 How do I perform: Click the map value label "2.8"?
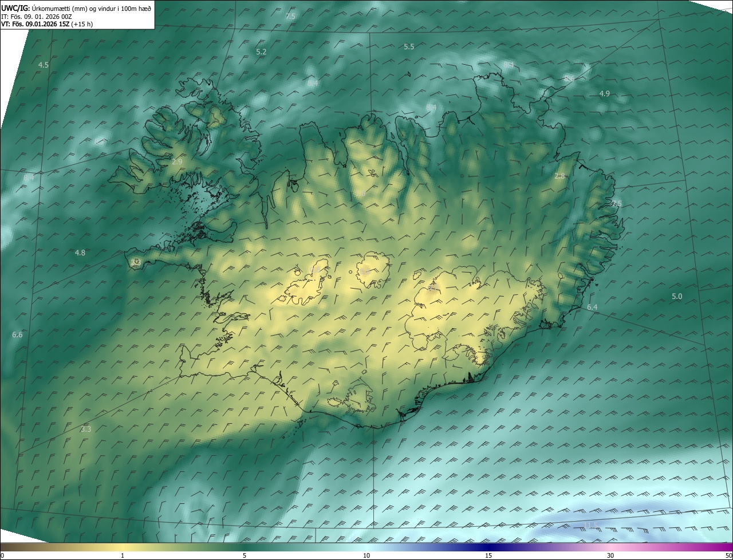click(560, 176)
